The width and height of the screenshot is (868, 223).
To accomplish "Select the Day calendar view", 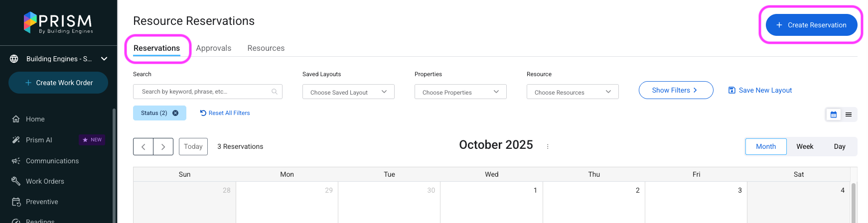I will point(840,146).
